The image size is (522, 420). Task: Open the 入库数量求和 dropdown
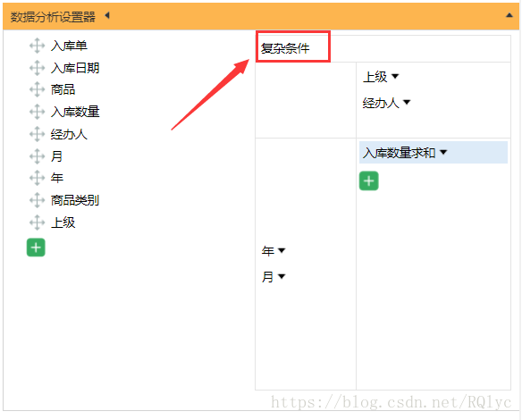coord(443,153)
